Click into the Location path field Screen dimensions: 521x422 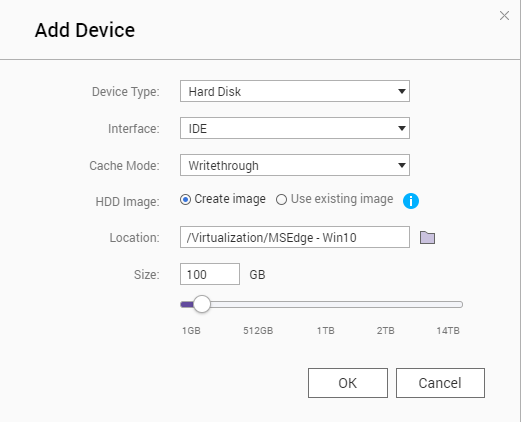[x=295, y=237]
